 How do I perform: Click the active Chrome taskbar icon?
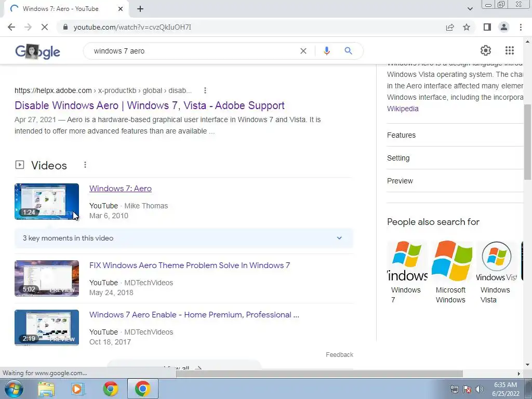point(142,389)
